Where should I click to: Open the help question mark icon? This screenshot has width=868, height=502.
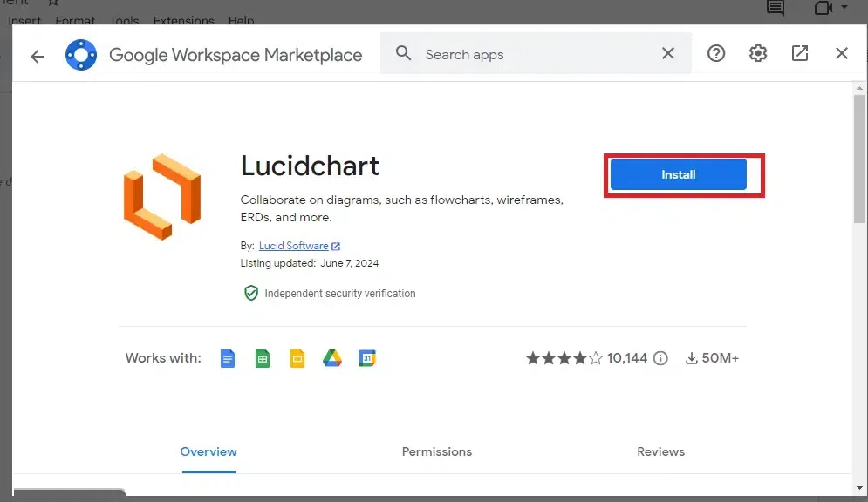(715, 53)
